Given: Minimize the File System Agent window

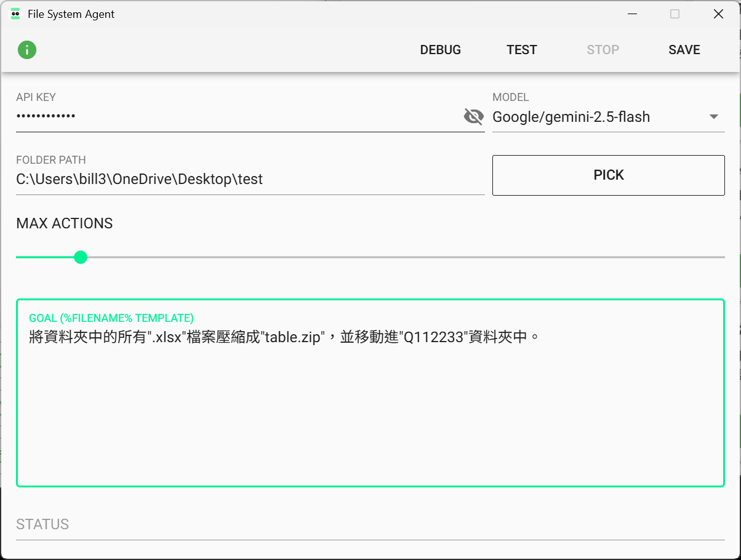Looking at the screenshot, I should (x=632, y=14).
